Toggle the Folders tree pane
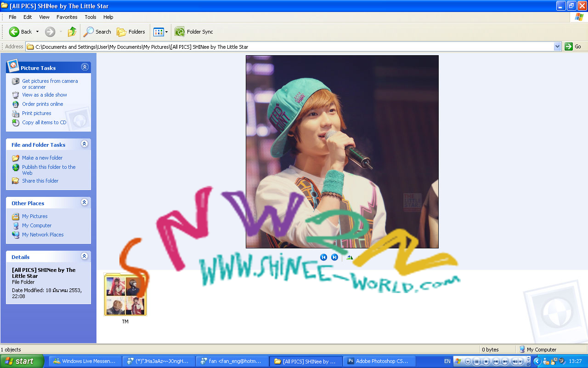Screen dimensions: 588x368 (x=131, y=32)
